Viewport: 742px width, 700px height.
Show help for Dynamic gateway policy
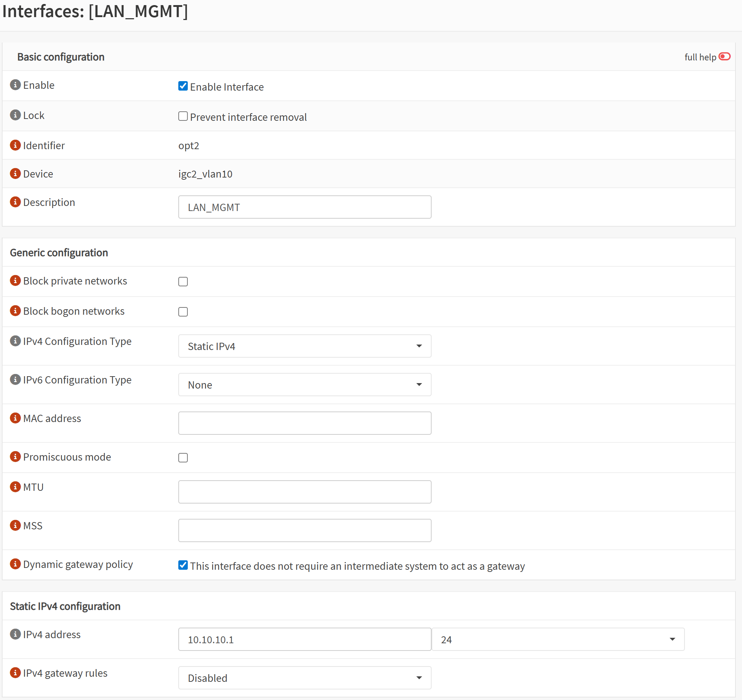pos(15,564)
